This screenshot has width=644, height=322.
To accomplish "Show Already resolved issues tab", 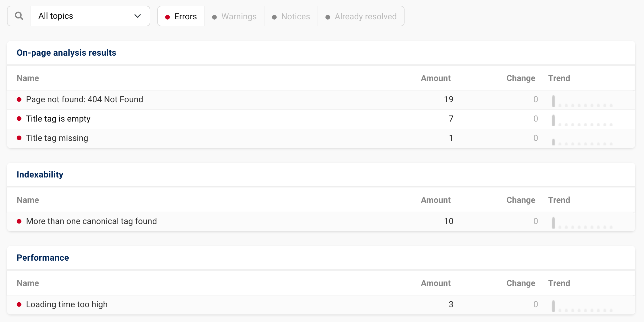I will point(361,16).
